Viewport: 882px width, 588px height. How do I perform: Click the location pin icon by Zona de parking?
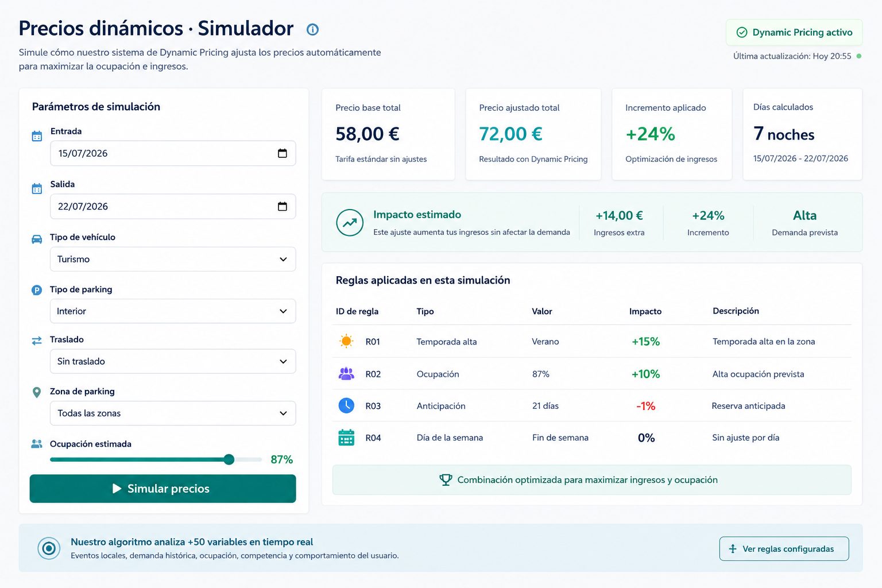click(x=37, y=392)
